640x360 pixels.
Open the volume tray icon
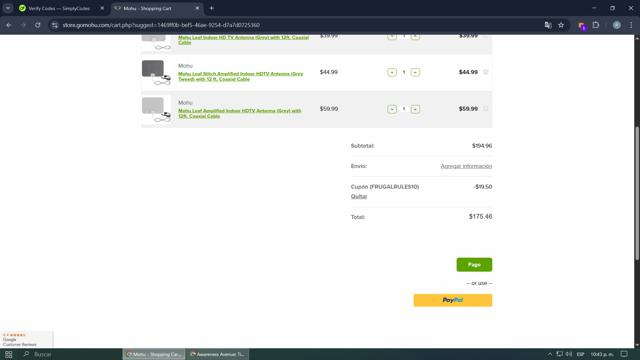pyautogui.click(x=569, y=354)
